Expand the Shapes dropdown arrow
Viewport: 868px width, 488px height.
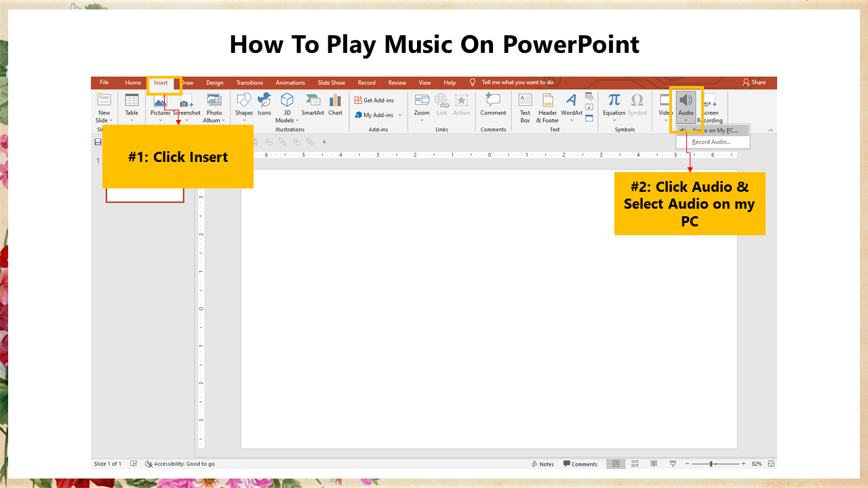[x=244, y=121]
